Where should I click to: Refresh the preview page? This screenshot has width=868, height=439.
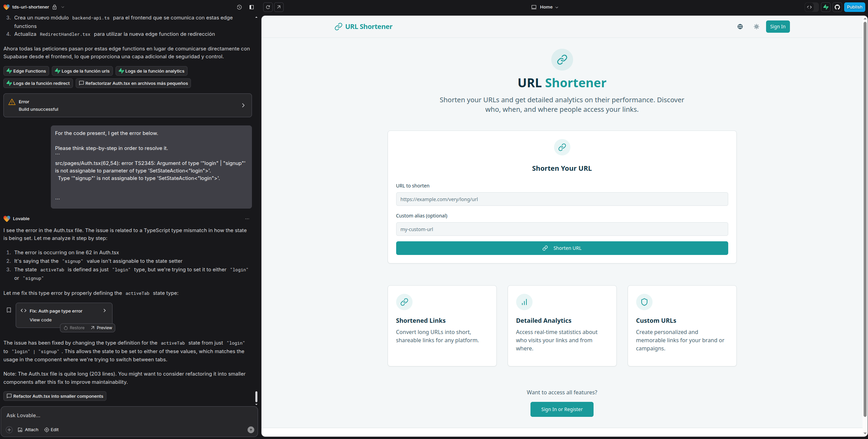[268, 7]
